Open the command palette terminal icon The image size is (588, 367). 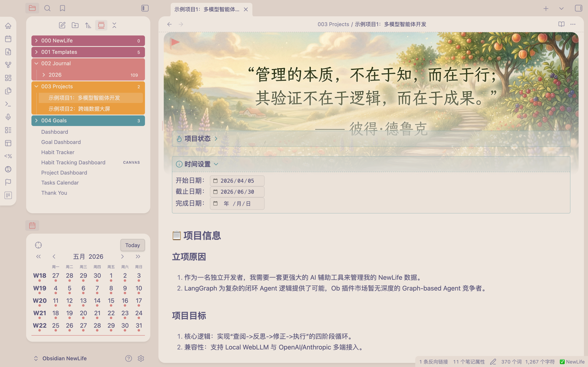tap(8, 104)
